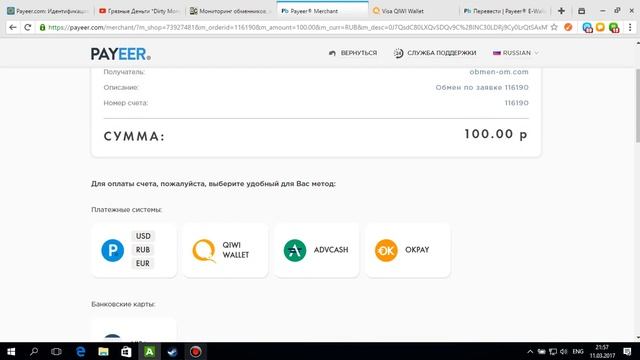Image resolution: width=640 pixels, height=360 pixels.
Task: Click the obmen-om.com recipient text
Action: (x=499, y=72)
